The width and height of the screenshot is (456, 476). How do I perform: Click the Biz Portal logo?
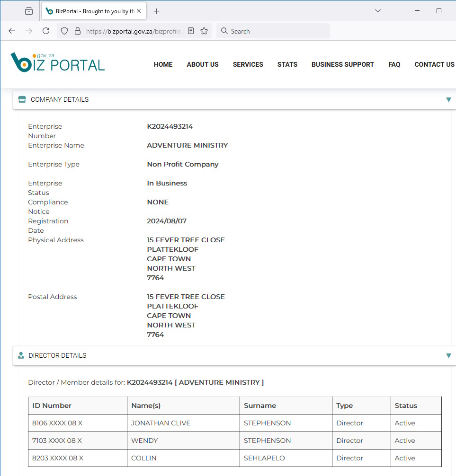(57, 63)
